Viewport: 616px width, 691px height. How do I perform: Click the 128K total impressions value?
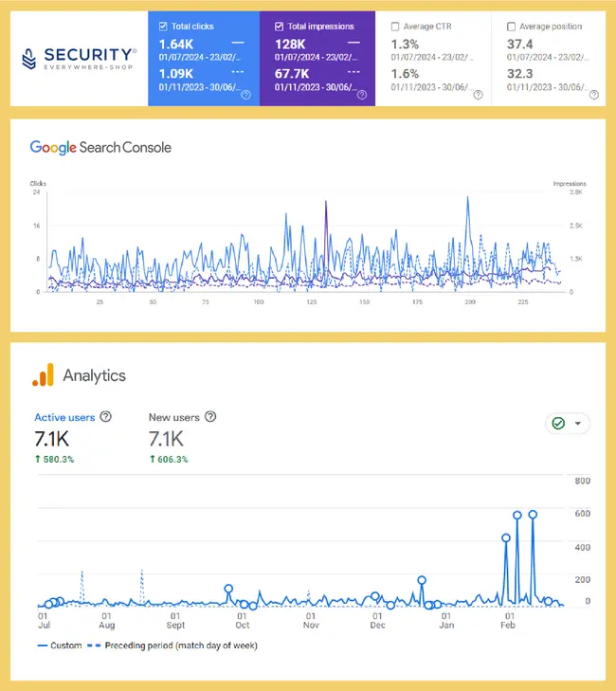point(290,44)
